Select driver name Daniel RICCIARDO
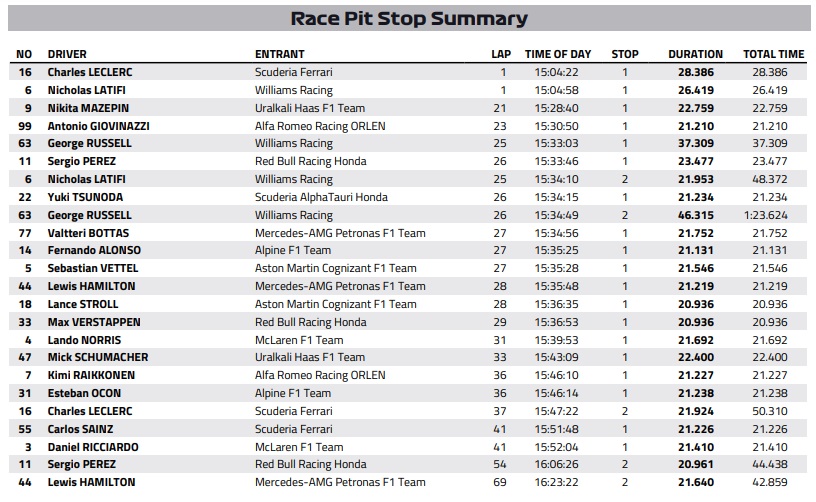Screen dimensions: 816x502 pyautogui.click(x=93, y=447)
